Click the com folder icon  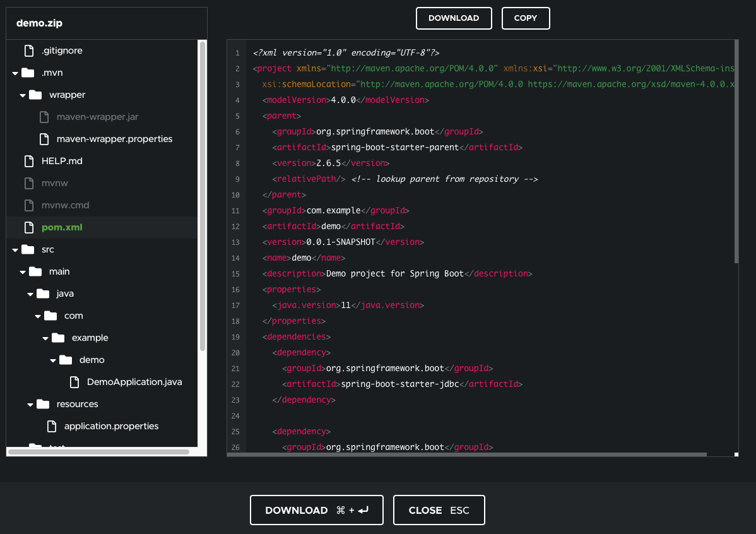(51, 315)
